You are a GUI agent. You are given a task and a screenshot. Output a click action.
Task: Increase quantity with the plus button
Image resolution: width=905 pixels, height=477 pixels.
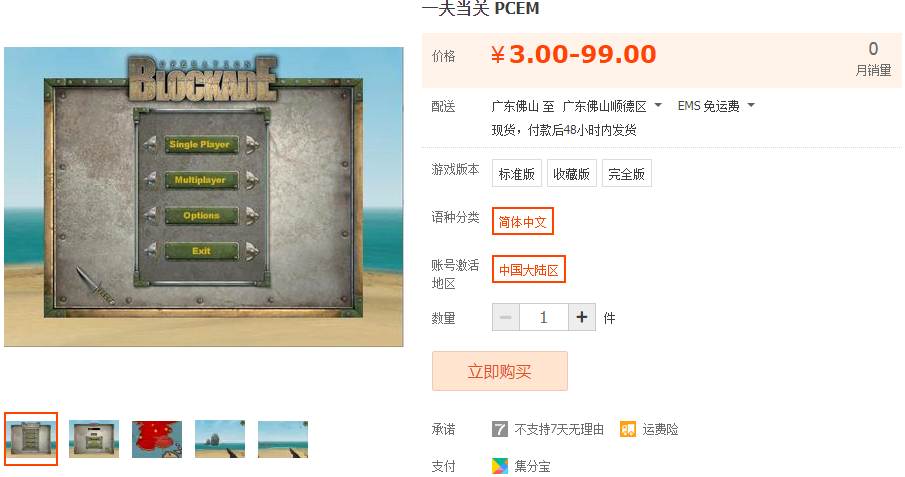point(582,317)
